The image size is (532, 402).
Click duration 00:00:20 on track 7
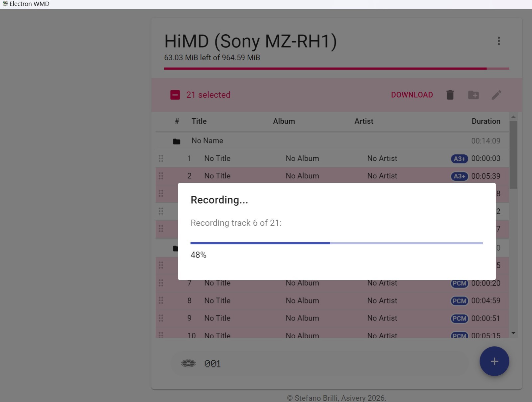[486, 283]
